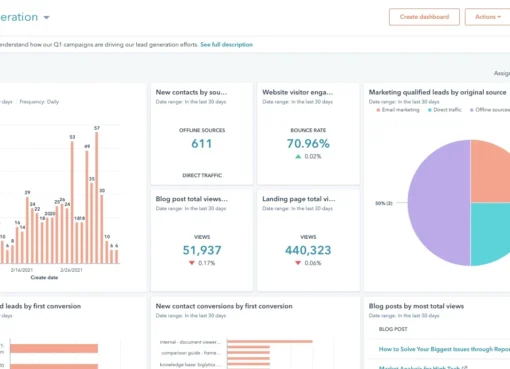
Task: Click the 51,937 views value
Action: tap(202, 250)
